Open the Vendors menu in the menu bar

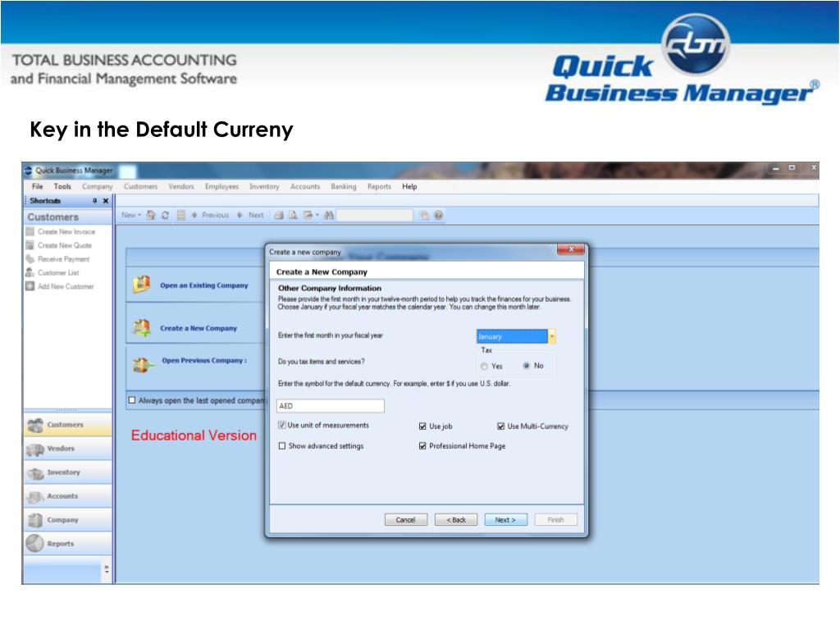pos(181,186)
